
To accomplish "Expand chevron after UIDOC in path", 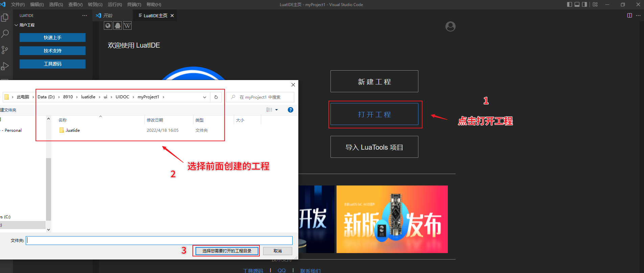I will click(133, 97).
